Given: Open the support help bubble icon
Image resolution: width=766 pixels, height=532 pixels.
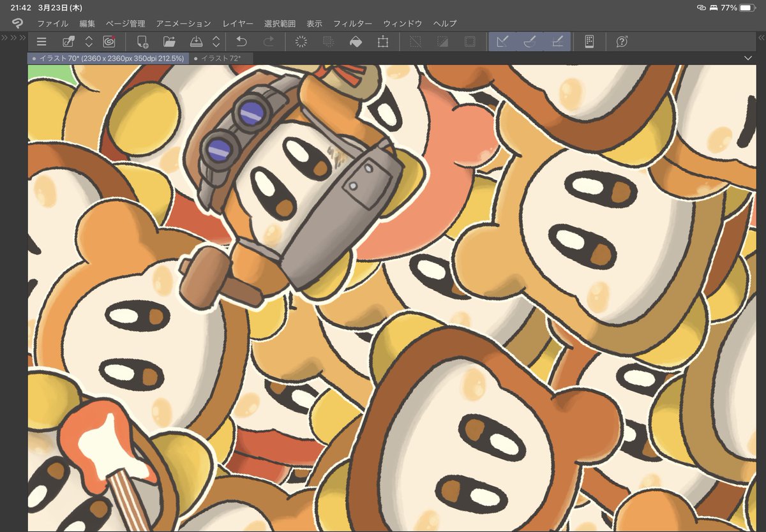Looking at the screenshot, I should [x=622, y=42].
